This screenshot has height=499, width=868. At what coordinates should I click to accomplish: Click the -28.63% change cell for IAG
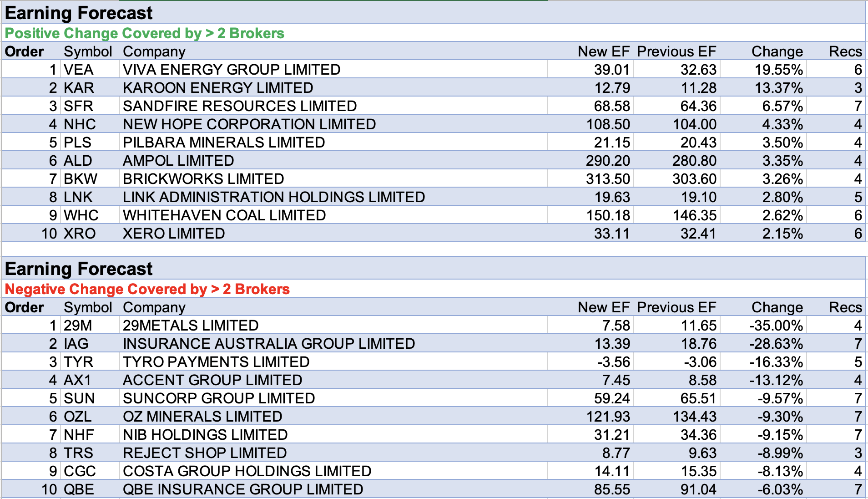pyautogui.click(x=776, y=344)
